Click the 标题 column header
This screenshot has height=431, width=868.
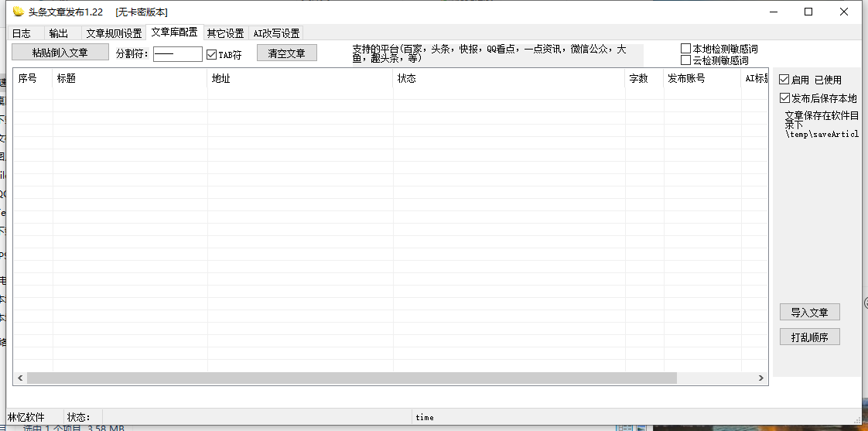[129, 79]
